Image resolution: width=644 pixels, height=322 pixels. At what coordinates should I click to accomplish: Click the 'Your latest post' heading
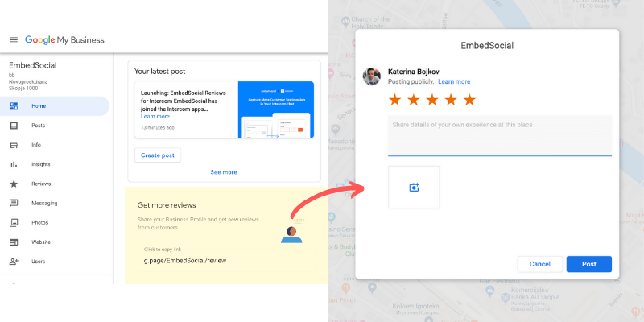pyautogui.click(x=159, y=72)
